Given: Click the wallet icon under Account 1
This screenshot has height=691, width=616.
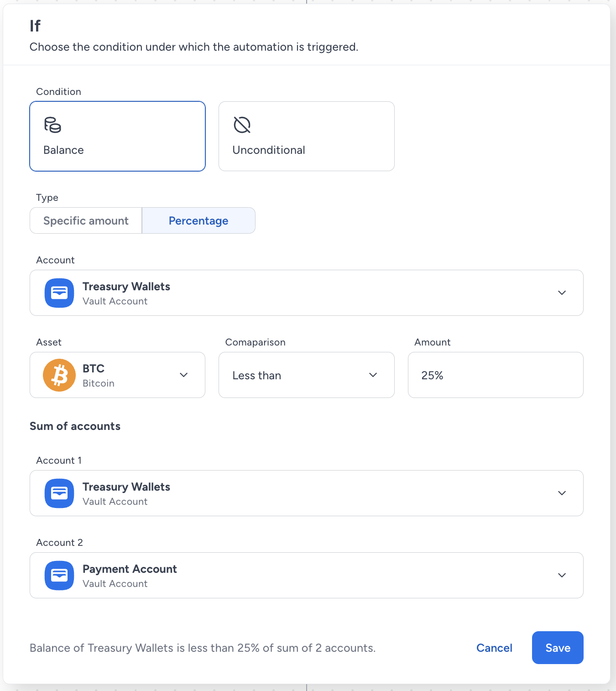Looking at the screenshot, I should tap(59, 493).
